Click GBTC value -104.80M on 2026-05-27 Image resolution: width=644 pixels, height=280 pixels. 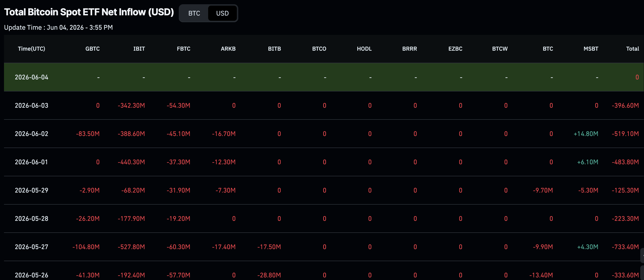coord(86,247)
